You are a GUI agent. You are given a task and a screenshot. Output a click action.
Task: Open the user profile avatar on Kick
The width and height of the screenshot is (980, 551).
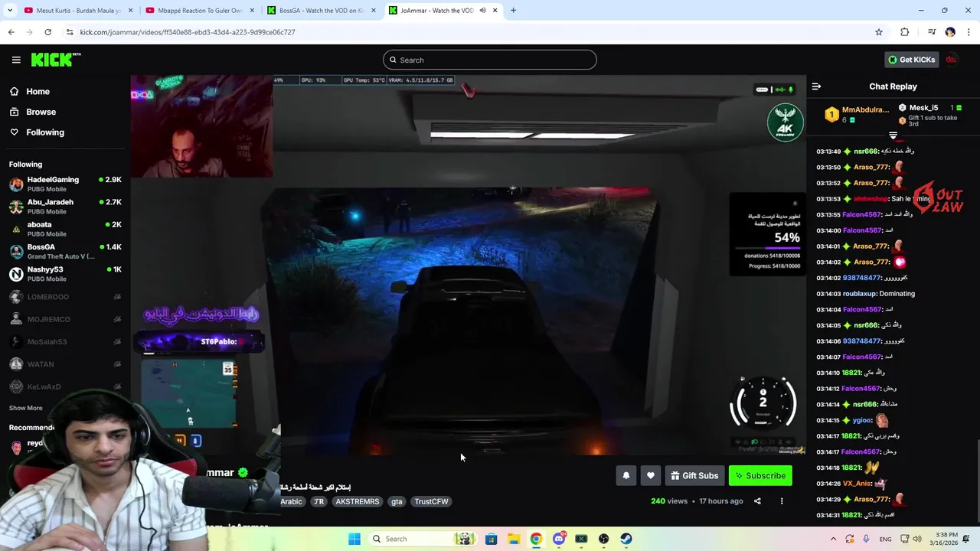tap(952, 60)
